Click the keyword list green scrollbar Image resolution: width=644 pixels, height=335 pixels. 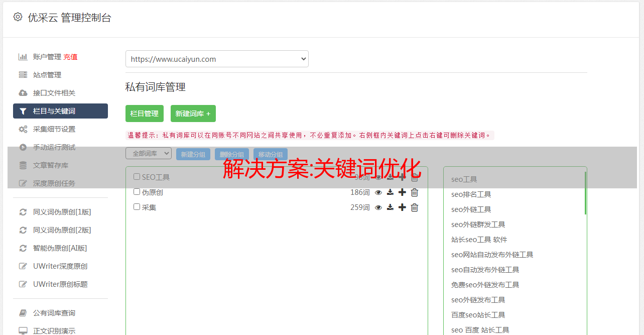point(585,193)
